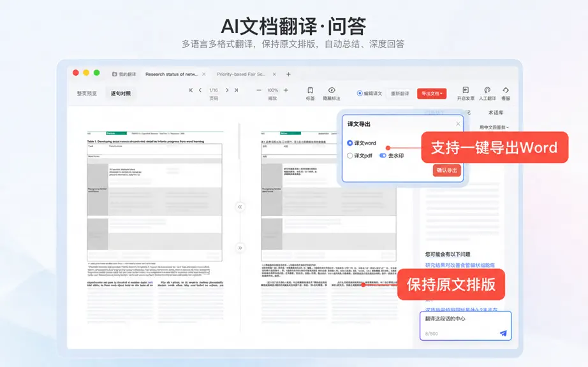The height and width of the screenshot is (367, 588).
Task: Close the 'Research status of netw...' tab
Action: point(204,74)
